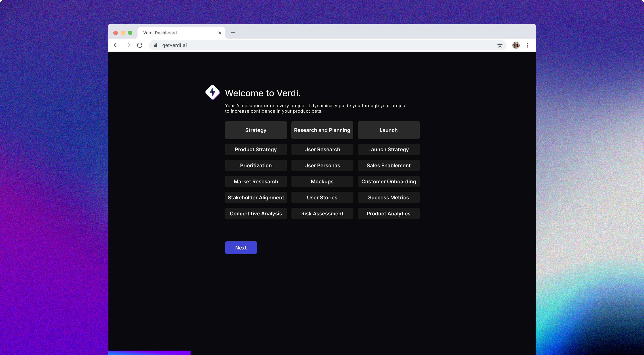Click the Verdi lightning logo
This screenshot has height=355, width=644.
pyautogui.click(x=212, y=92)
